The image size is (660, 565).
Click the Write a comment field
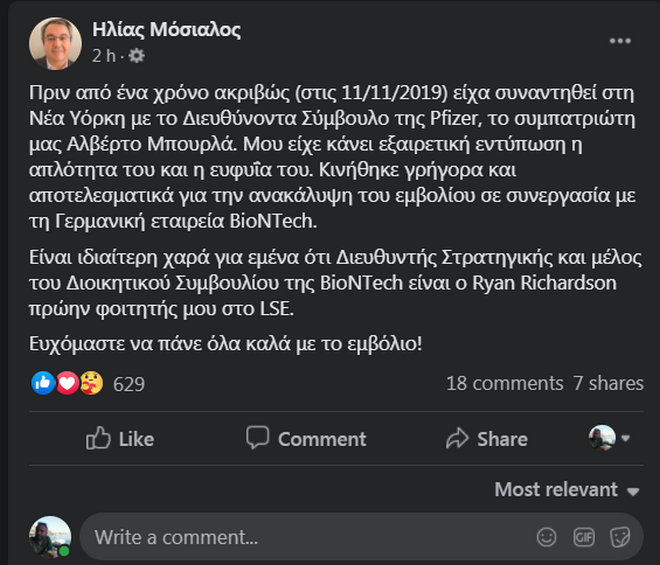pyautogui.click(x=300, y=537)
